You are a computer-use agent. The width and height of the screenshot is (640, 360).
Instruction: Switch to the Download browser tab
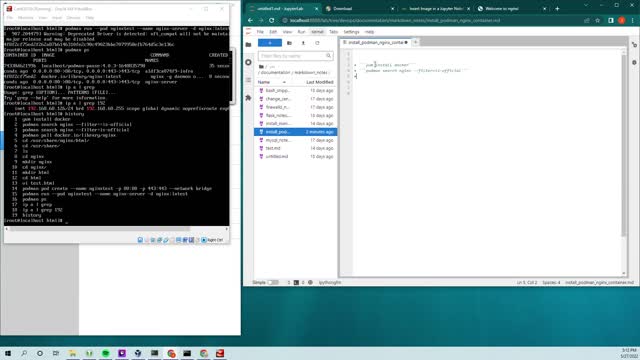[359, 9]
